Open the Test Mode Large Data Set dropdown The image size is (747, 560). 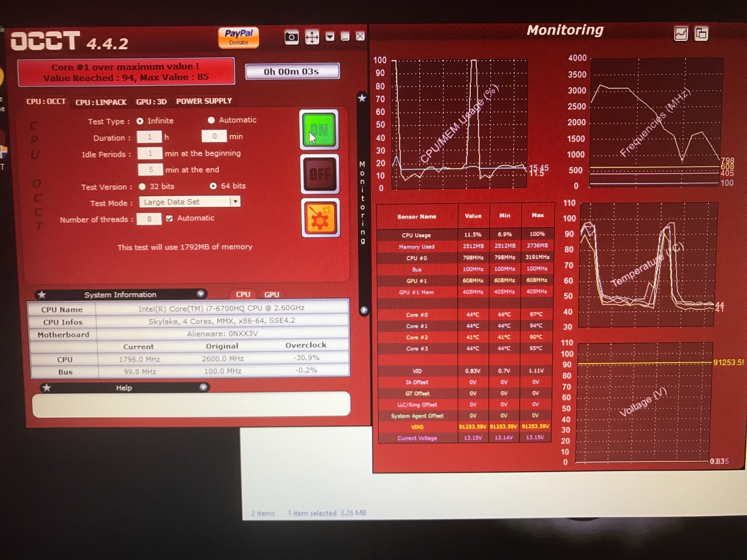click(x=190, y=202)
